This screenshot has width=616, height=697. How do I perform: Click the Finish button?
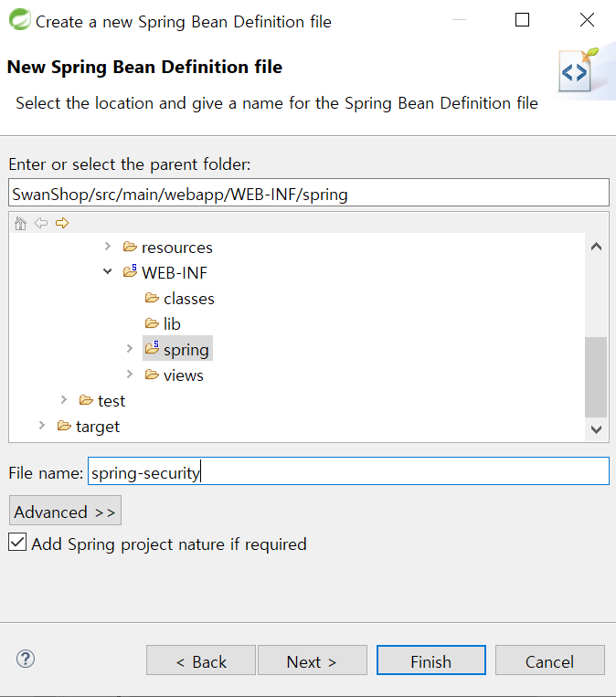click(431, 660)
